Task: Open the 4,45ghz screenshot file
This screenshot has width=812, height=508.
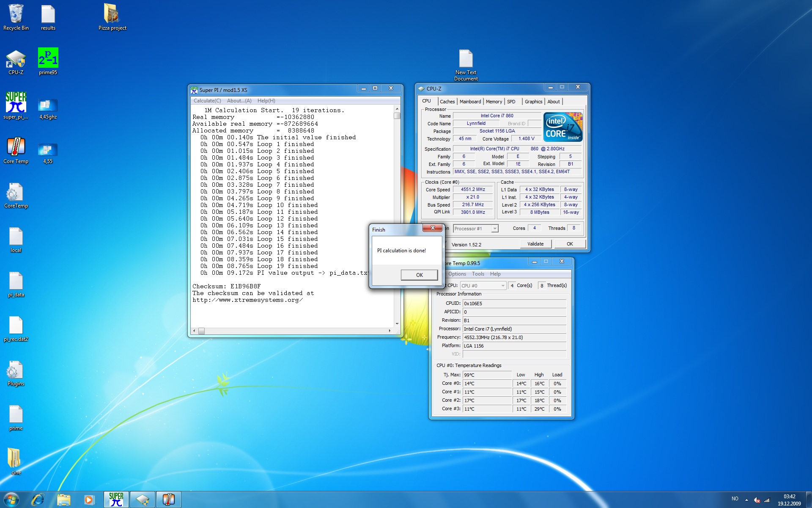Action: 48,108
